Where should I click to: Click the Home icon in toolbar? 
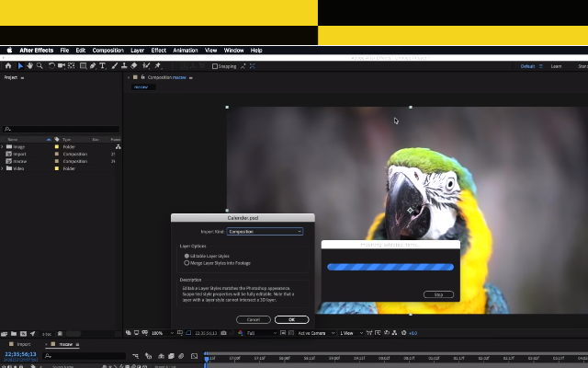(8, 66)
